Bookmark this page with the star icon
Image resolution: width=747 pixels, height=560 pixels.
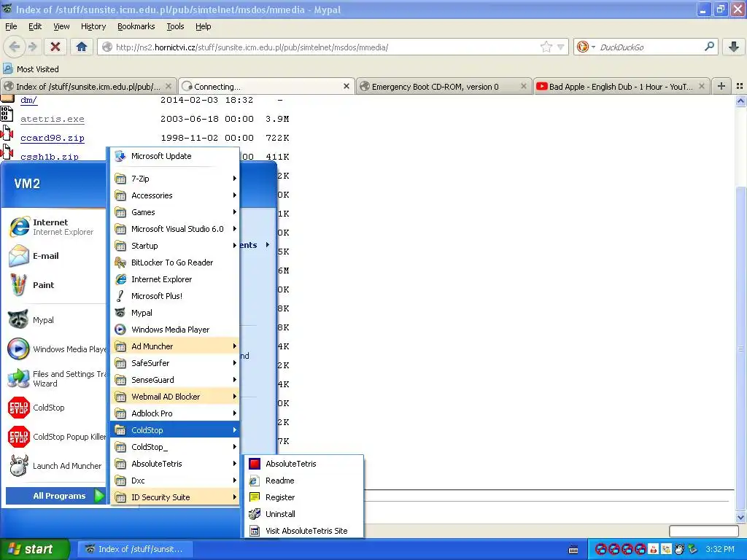coord(546,47)
